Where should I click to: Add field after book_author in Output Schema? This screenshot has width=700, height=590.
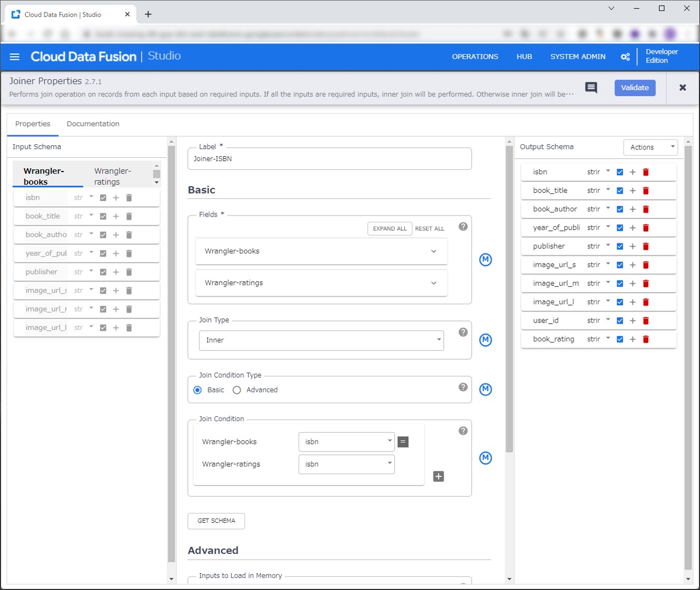tap(633, 209)
